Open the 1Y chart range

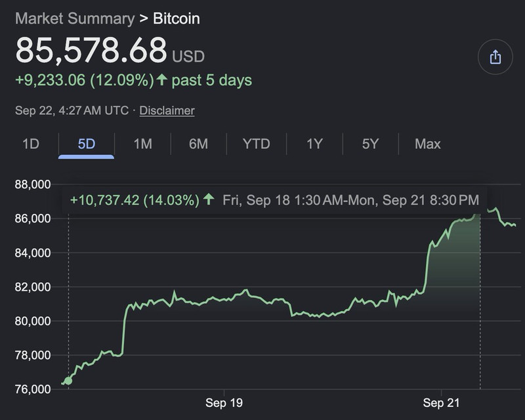[315, 144]
